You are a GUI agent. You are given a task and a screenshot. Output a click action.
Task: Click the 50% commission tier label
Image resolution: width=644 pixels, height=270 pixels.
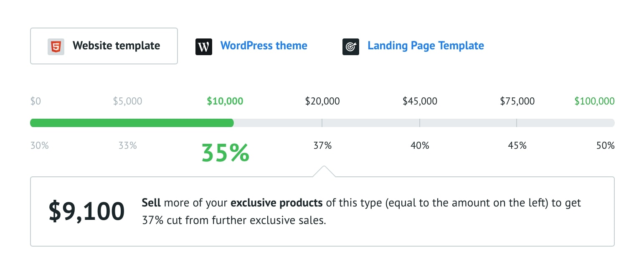pos(605,146)
